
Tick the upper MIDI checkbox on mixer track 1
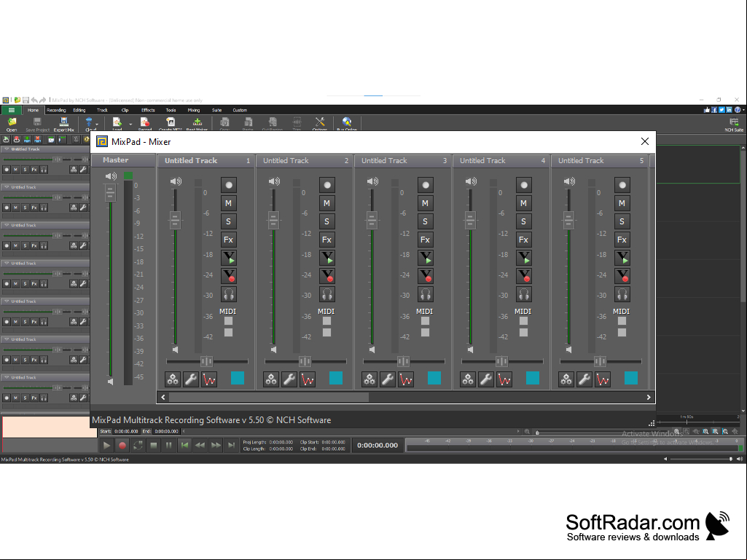click(x=229, y=321)
